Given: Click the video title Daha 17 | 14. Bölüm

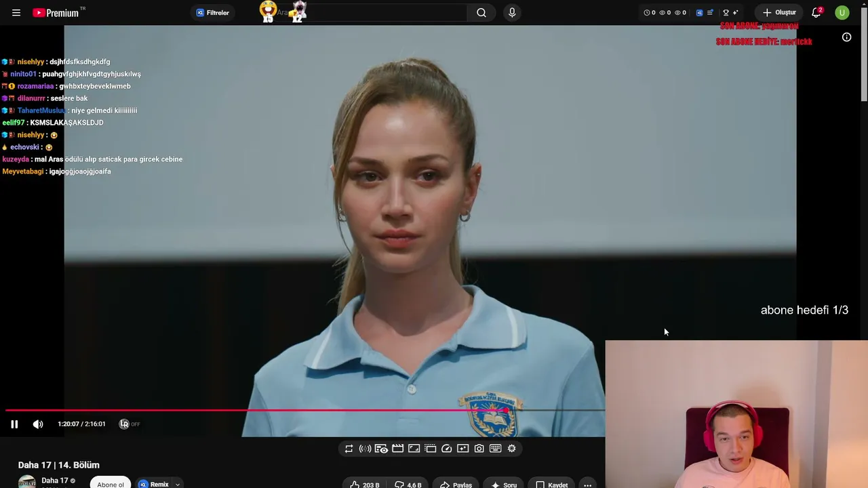Looking at the screenshot, I should 59,465.
